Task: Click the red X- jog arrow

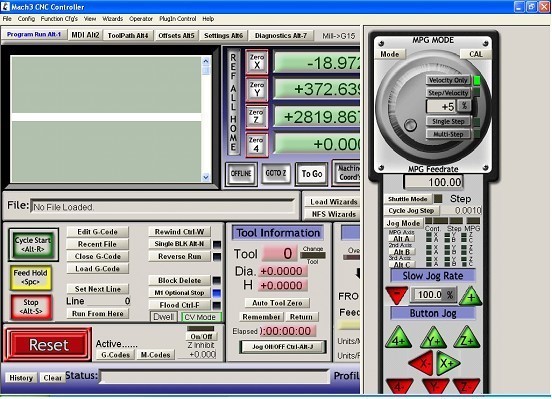Action: pyautogui.click(x=422, y=362)
